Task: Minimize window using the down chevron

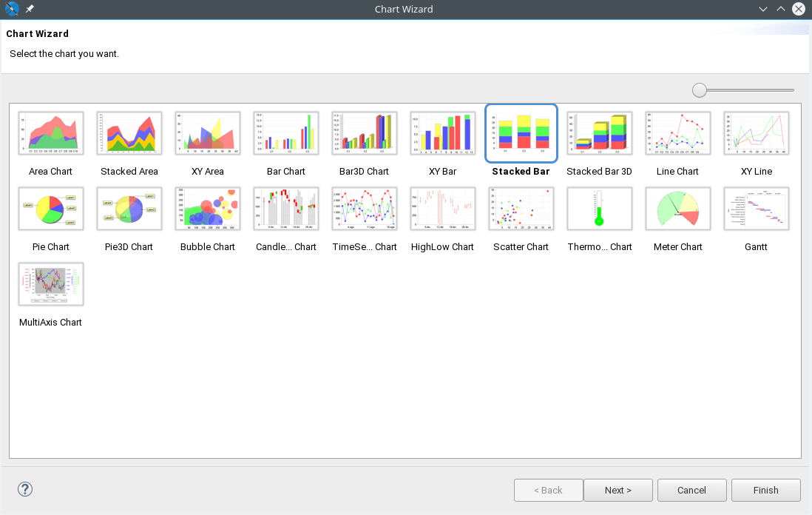Action: click(762, 9)
